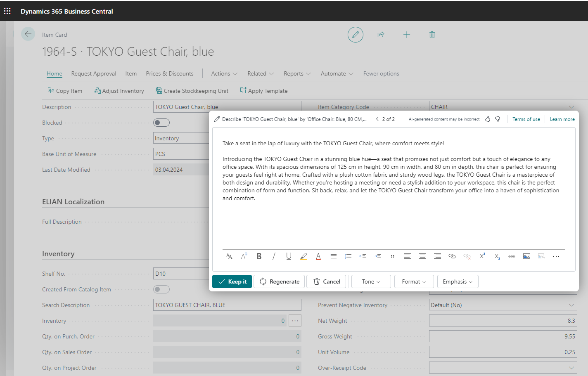Click into the Net Weight field

[503, 321]
